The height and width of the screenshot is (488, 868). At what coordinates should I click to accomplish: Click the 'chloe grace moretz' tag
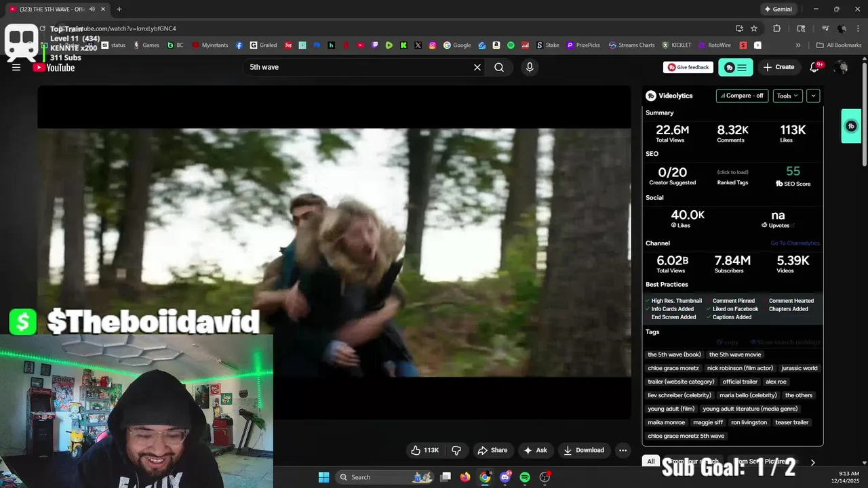point(673,368)
